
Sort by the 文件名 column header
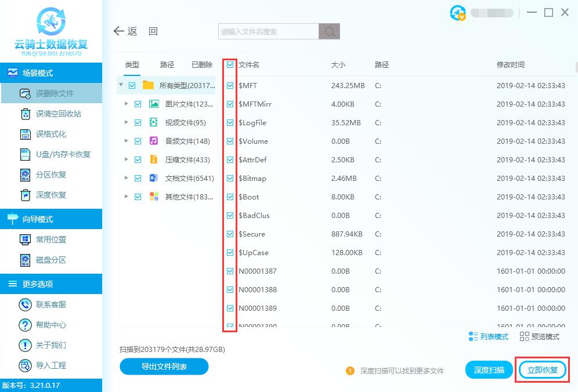(249, 65)
